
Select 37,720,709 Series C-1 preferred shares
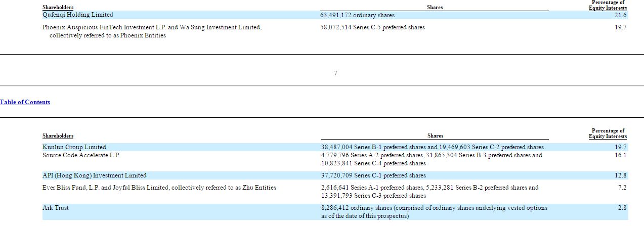click(373, 175)
